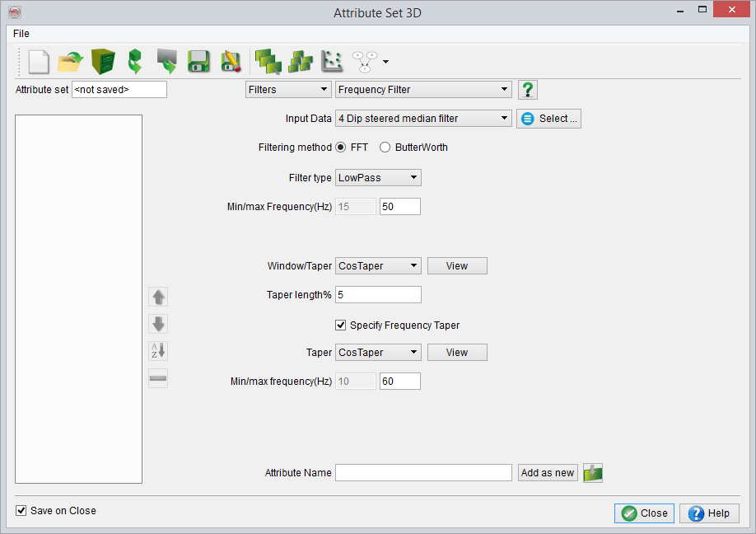The height and width of the screenshot is (534, 756).
Task: Open the Filters category dropdown
Action: click(x=287, y=90)
